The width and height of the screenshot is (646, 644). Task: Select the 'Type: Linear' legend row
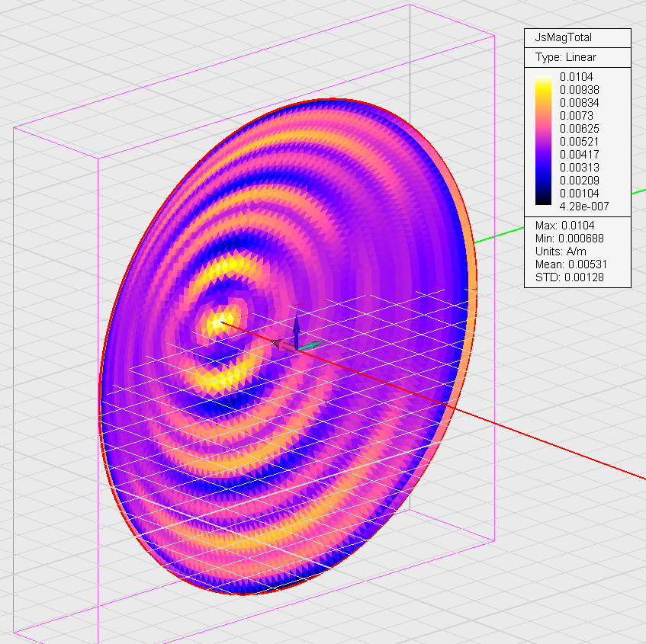click(x=566, y=57)
